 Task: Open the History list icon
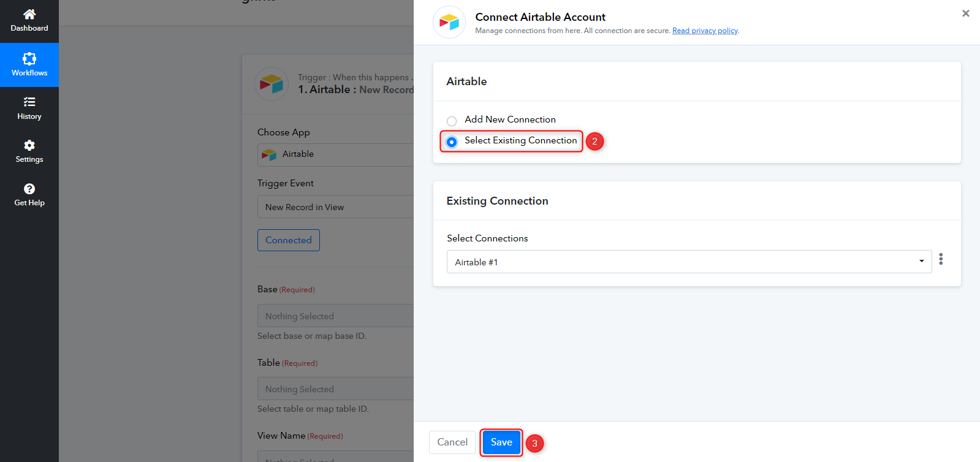click(29, 102)
